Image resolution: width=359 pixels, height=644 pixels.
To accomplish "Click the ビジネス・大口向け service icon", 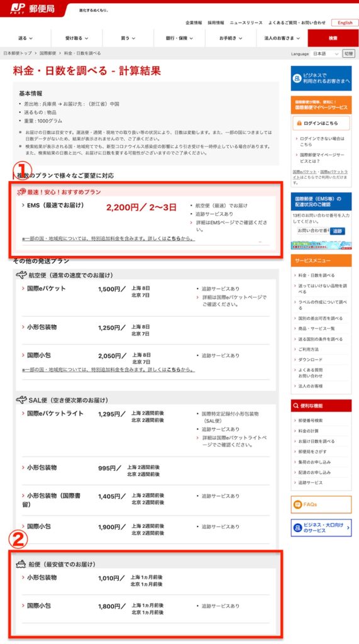I will pos(297,528).
